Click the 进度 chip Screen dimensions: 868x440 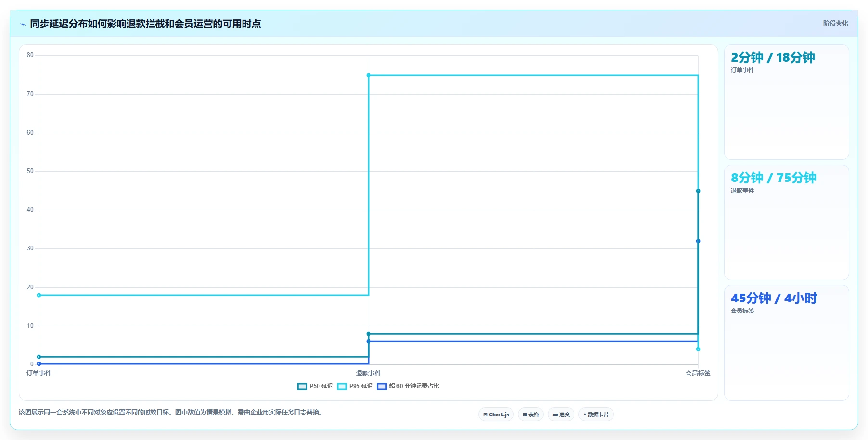pyautogui.click(x=561, y=414)
